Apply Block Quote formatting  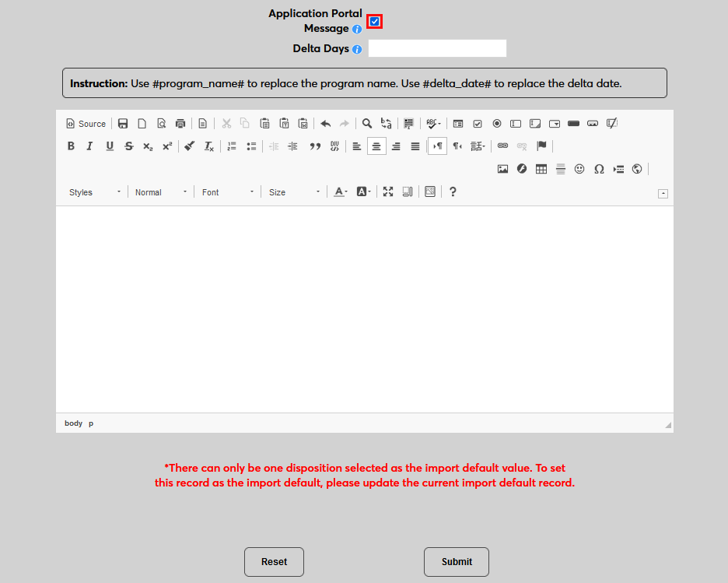[315, 146]
